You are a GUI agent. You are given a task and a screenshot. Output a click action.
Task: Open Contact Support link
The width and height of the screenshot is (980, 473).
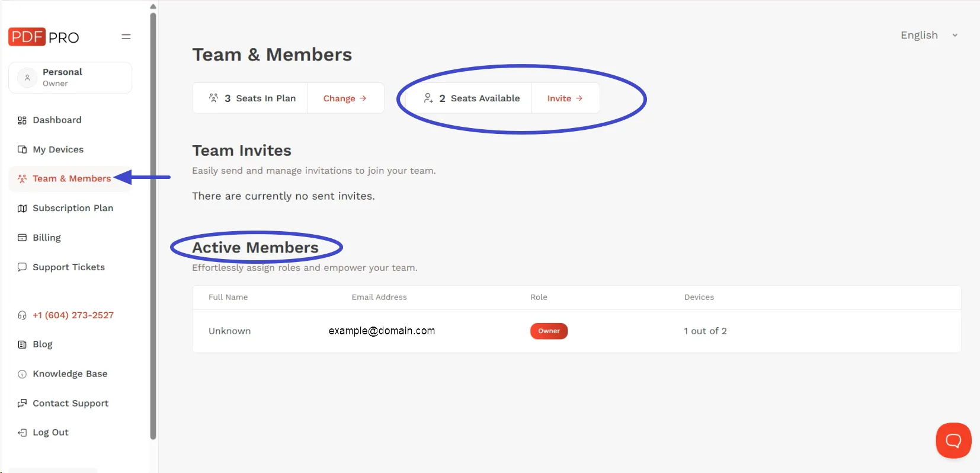pyautogui.click(x=71, y=403)
